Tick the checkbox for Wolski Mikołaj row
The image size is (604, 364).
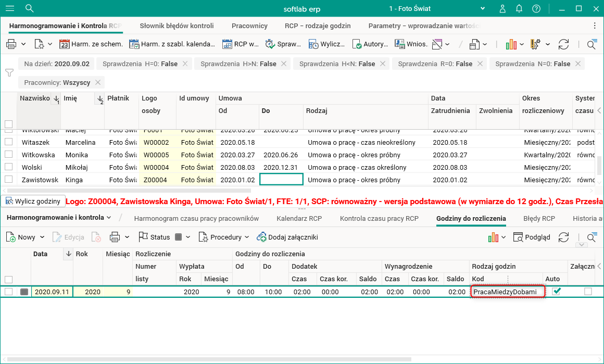coord(8,167)
